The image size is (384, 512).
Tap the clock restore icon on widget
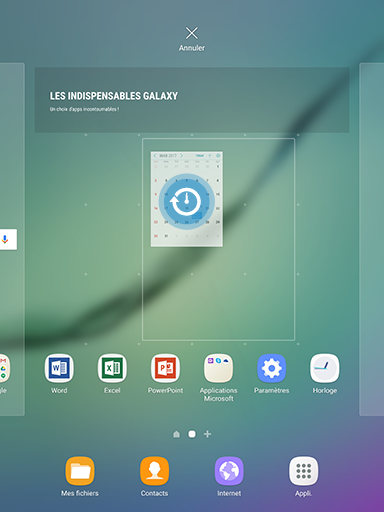coord(187,202)
